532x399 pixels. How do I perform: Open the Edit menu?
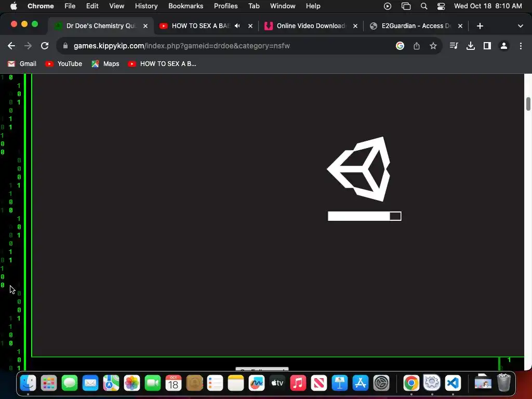click(92, 6)
